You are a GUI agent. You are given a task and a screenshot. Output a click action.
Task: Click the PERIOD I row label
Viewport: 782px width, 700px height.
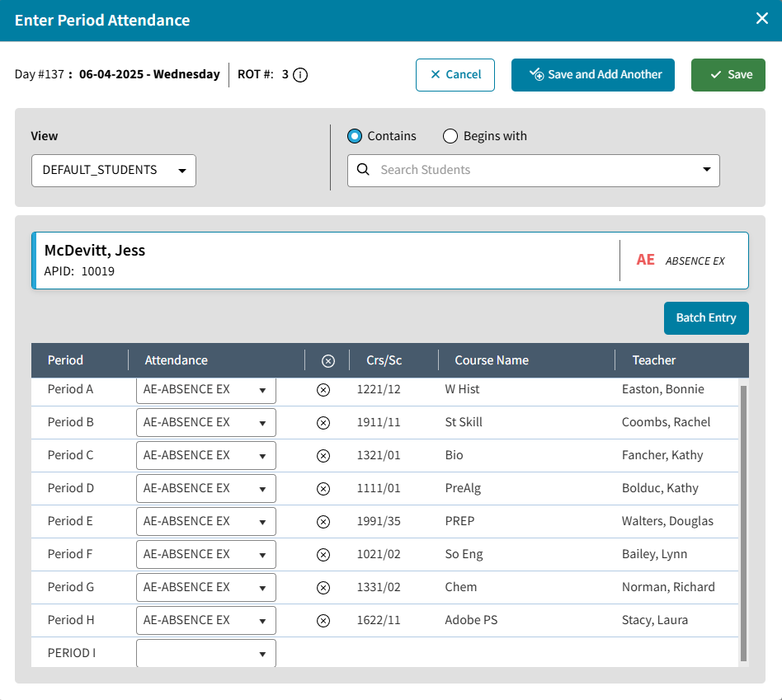[x=71, y=653]
